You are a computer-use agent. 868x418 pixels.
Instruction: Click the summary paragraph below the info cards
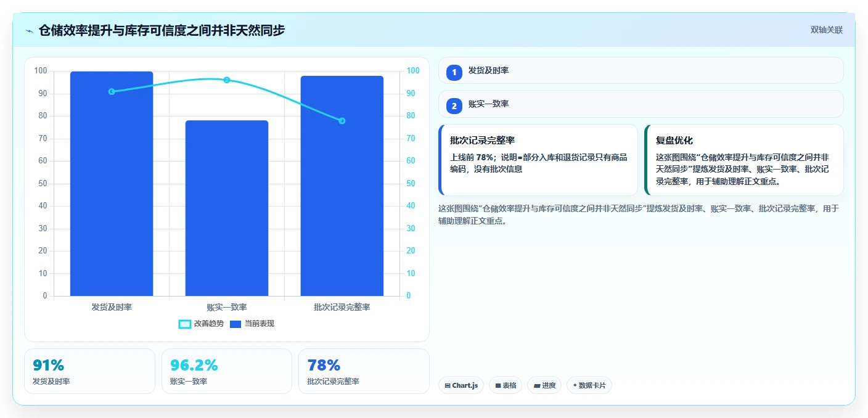point(639,215)
